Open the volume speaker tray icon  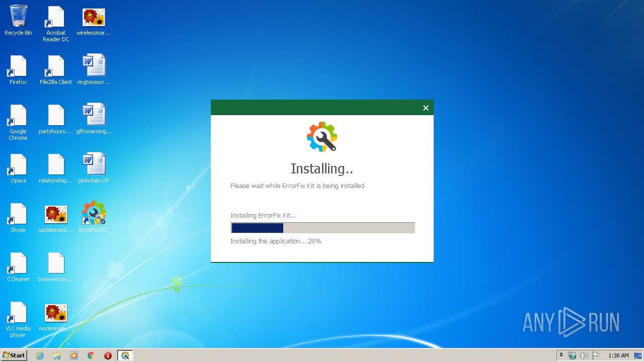(x=584, y=355)
